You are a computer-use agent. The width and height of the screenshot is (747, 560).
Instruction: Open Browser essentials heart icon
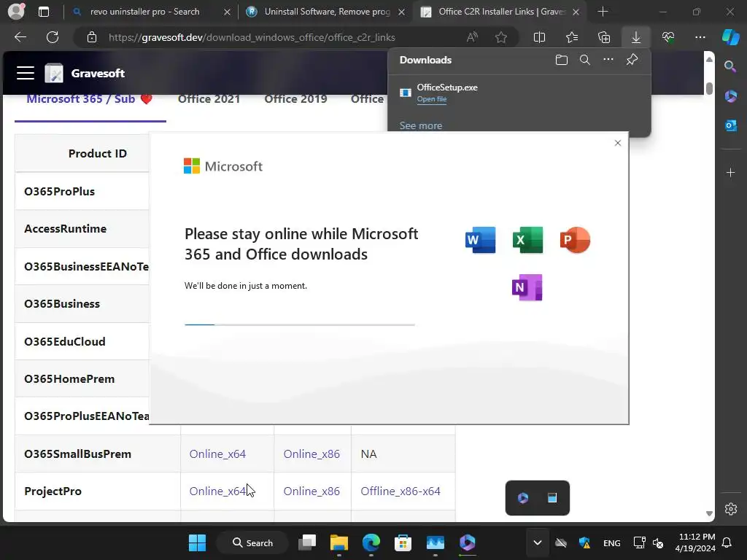click(668, 37)
